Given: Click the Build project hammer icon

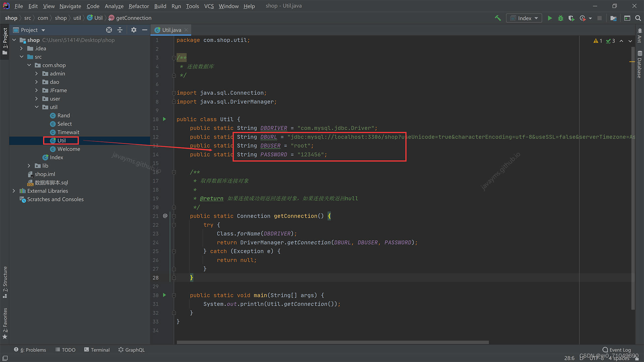Looking at the screenshot, I should (498, 18).
